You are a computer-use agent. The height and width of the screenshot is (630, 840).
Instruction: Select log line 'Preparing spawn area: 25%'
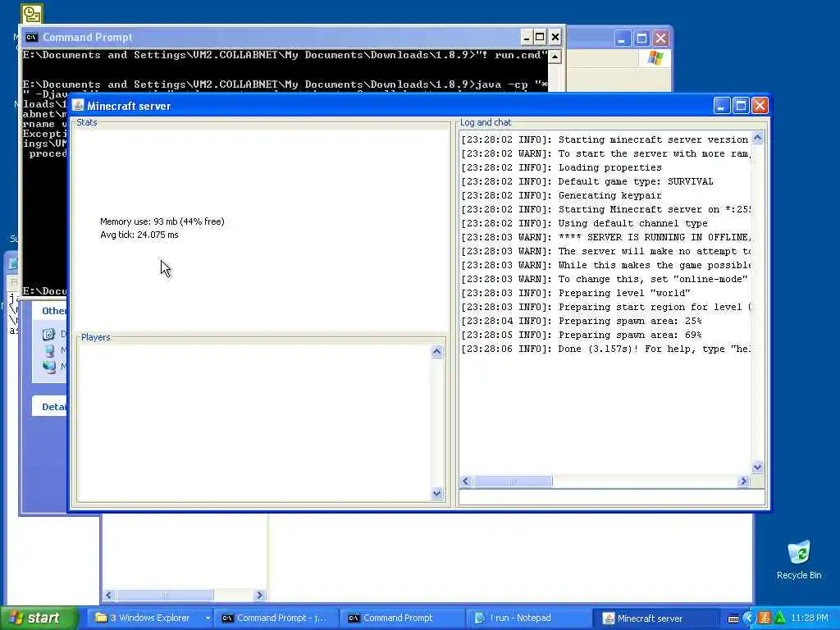(582, 321)
